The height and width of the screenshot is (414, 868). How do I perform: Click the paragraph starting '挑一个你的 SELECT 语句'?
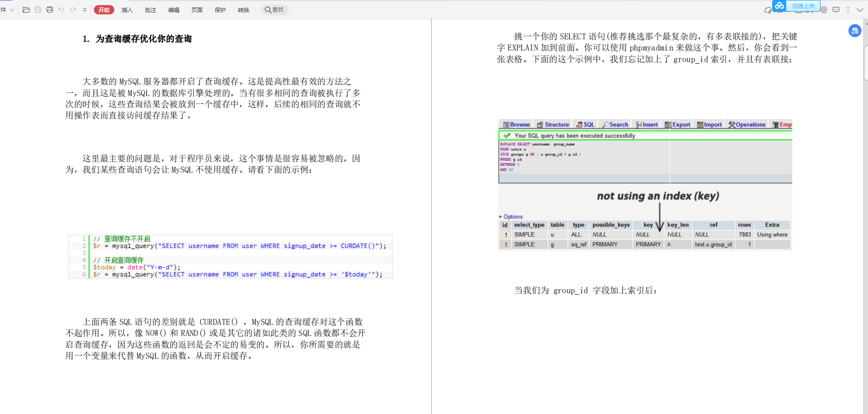647,48
